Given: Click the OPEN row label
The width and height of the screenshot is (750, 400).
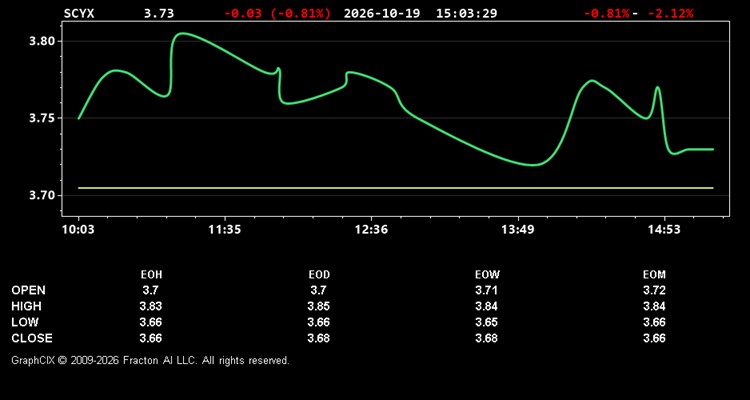Looking at the screenshot, I should (x=29, y=290).
